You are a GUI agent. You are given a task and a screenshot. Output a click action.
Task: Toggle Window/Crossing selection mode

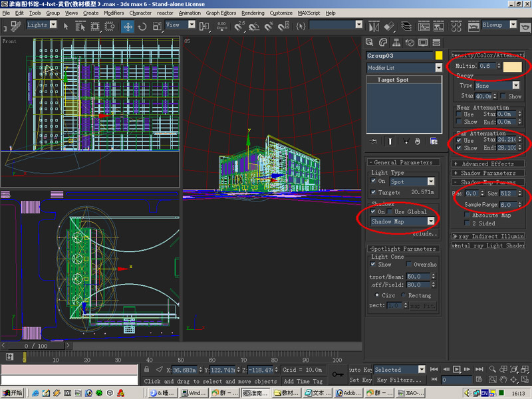click(110, 27)
